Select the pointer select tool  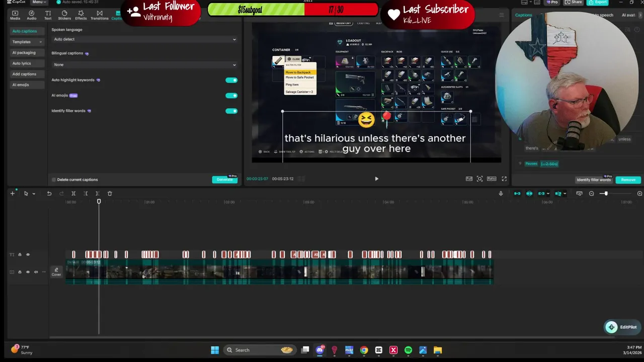[26, 194]
